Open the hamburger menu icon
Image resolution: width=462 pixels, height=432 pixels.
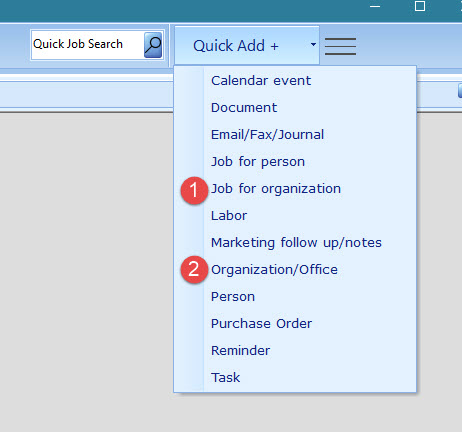tap(340, 46)
